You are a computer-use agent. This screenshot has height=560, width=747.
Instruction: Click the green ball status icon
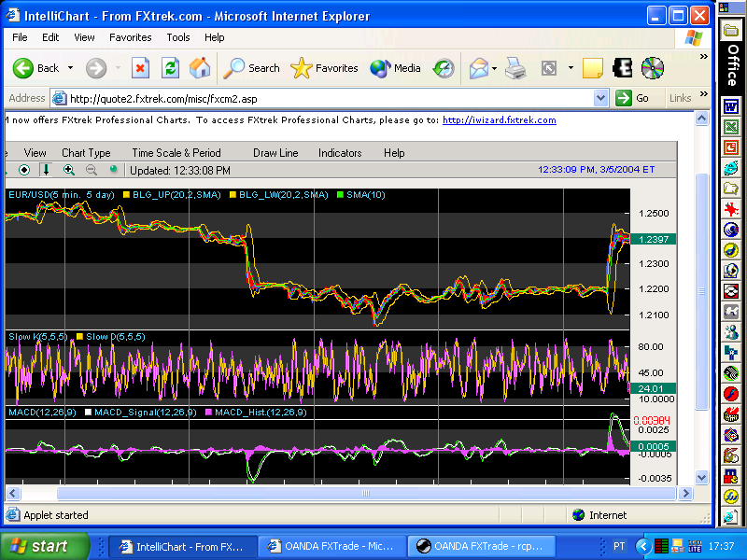pyautogui.click(x=113, y=169)
